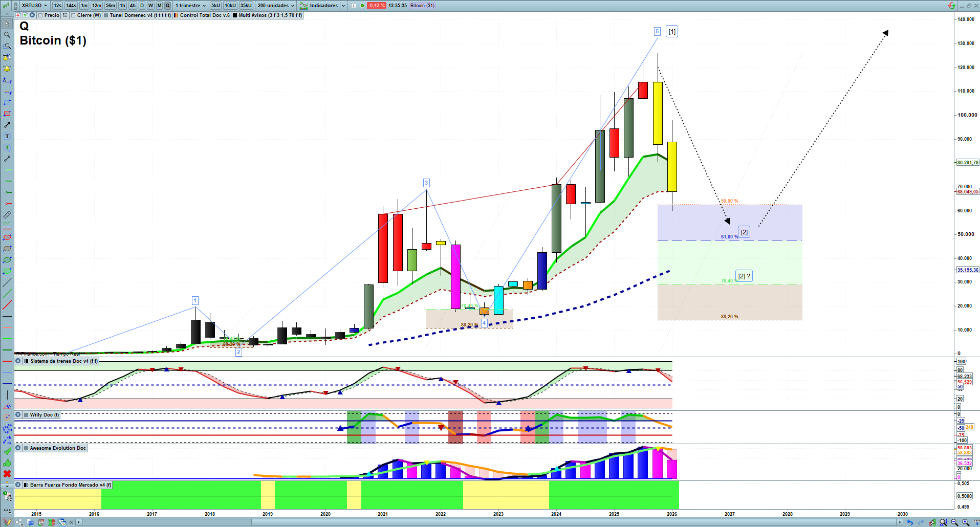
Task: Select the green text bubble tool
Action: (x=7, y=147)
